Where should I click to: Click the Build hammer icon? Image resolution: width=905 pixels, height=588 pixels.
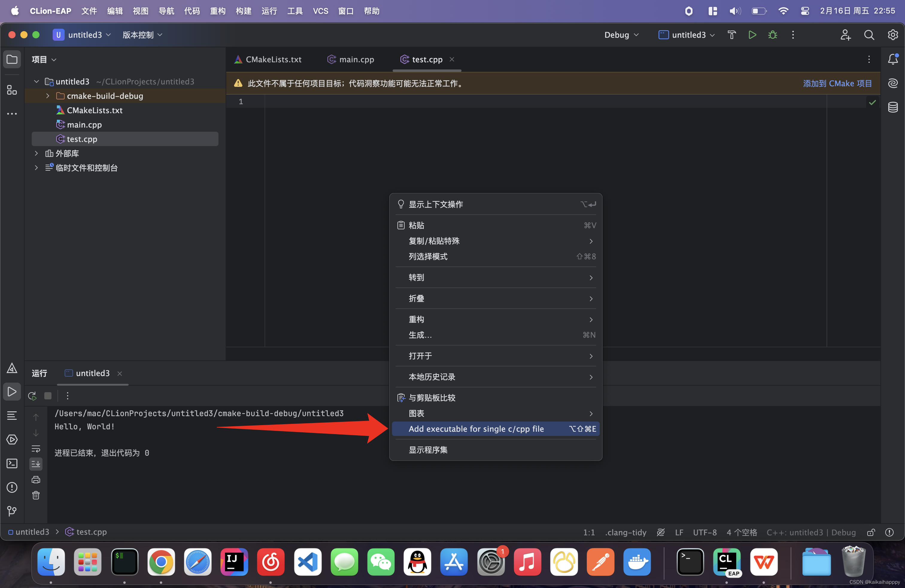point(732,35)
